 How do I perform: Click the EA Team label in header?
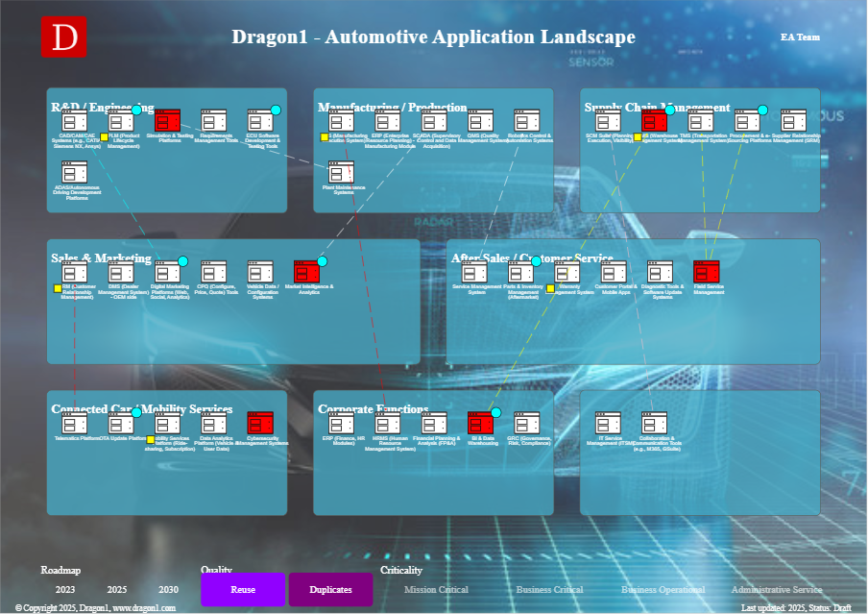tap(800, 37)
